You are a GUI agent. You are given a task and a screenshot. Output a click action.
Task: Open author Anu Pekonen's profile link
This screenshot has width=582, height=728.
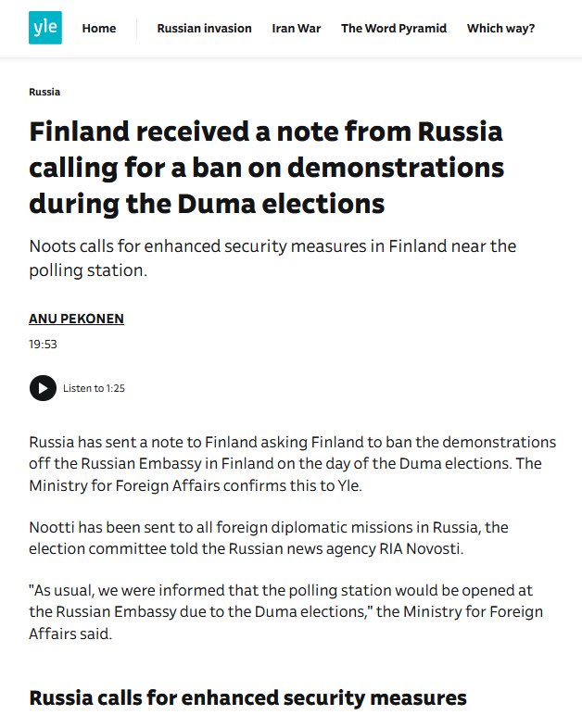[76, 319]
